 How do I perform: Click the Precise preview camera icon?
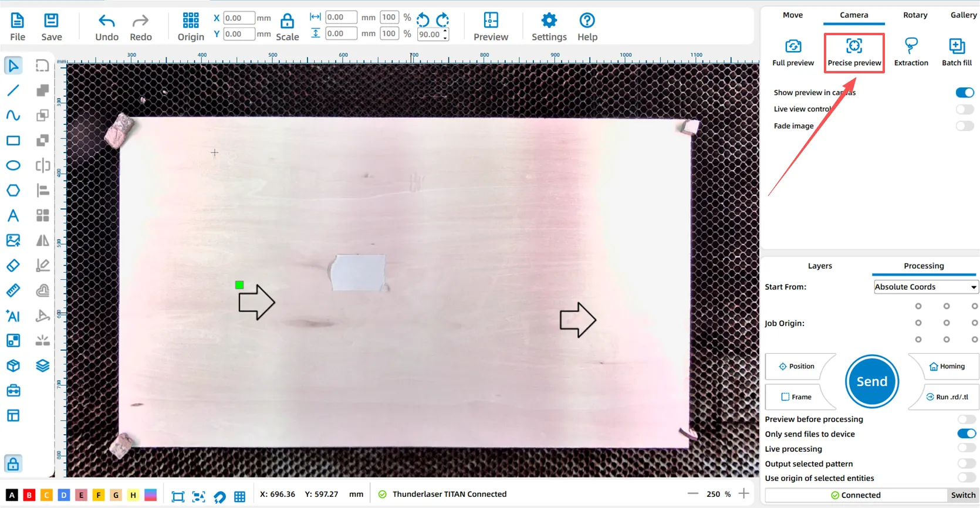click(854, 46)
